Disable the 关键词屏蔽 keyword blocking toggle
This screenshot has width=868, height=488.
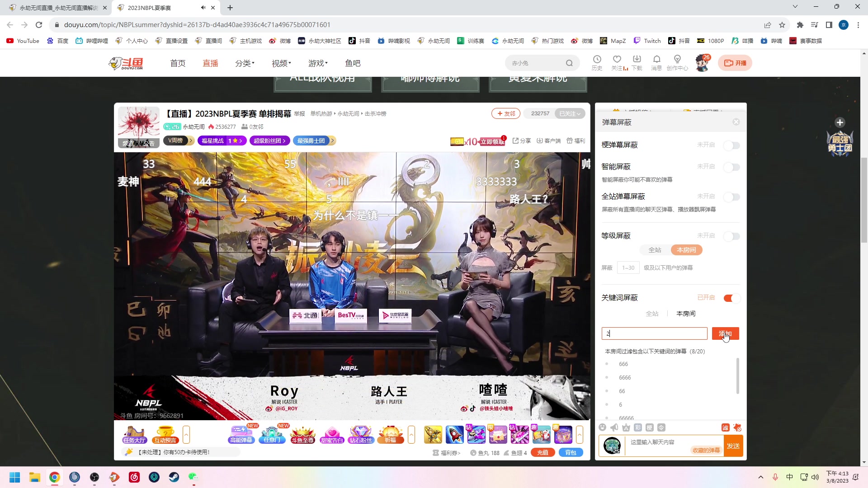(x=731, y=298)
